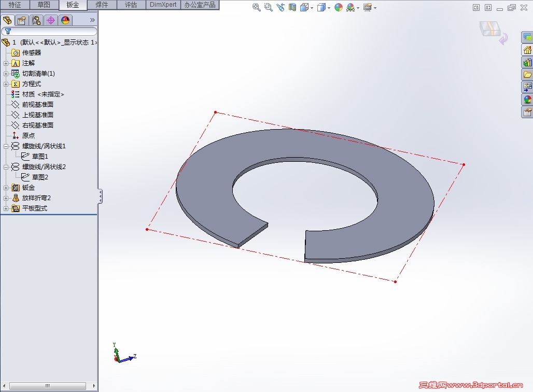Open the Custom Properties task pane icon
This screenshot has width=533, height=392.
pos(527,111)
